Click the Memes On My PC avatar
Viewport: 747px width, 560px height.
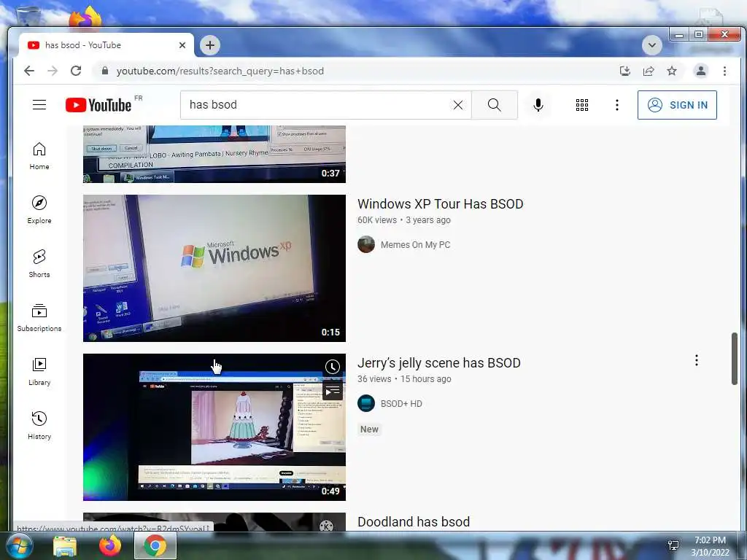(x=366, y=244)
